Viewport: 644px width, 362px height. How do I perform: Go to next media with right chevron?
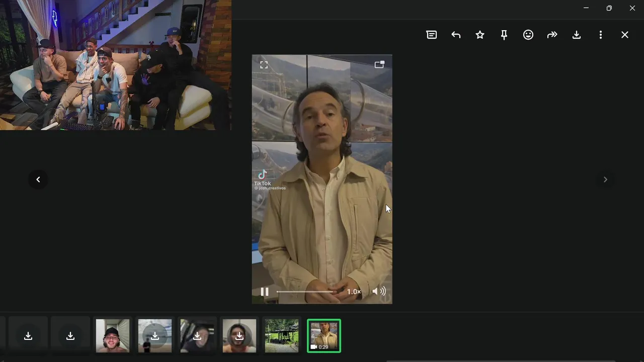[x=605, y=179]
